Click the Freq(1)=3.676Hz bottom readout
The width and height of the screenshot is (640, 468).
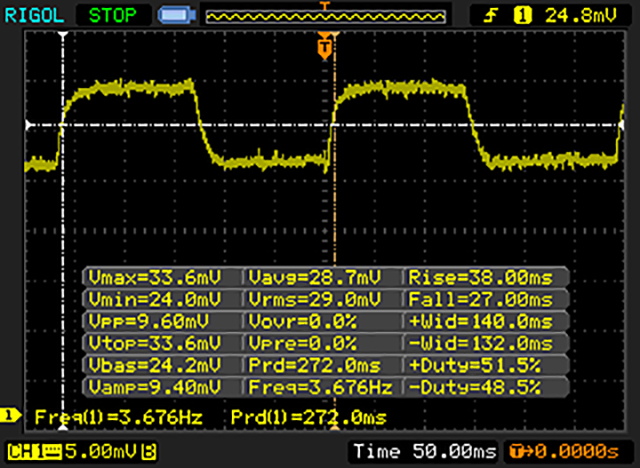coord(118,417)
